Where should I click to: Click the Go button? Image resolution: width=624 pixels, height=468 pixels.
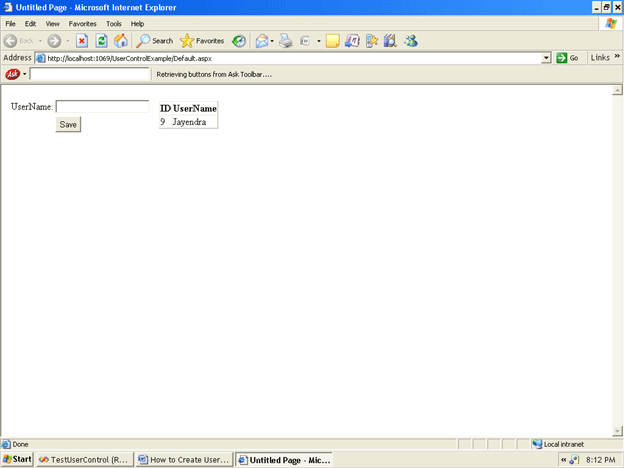(568, 58)
